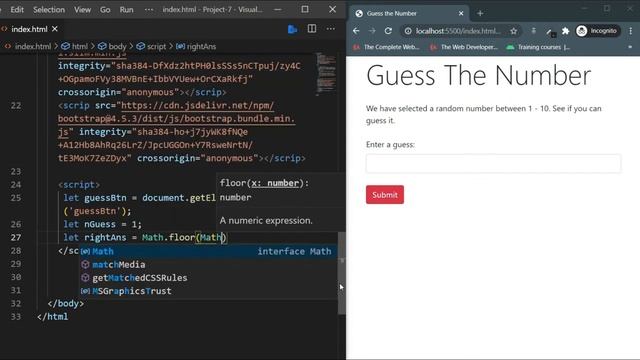Select the matchMedia suggestion

[x=208, y=264]
